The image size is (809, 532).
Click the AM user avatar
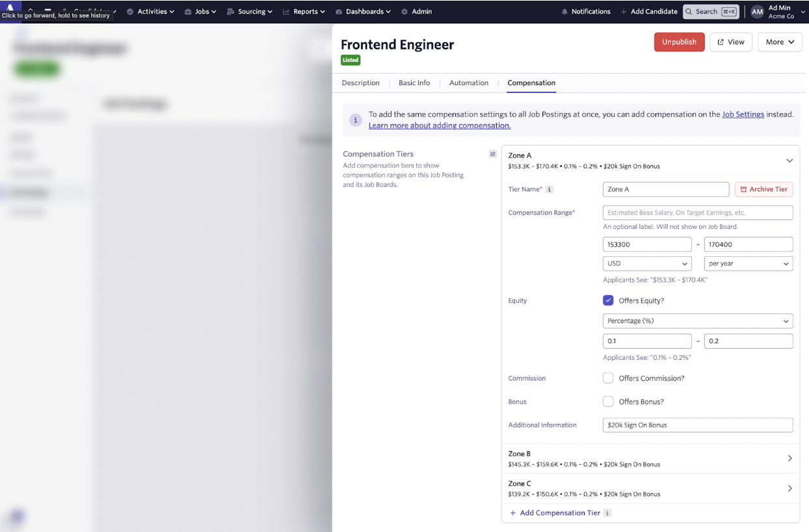coord(757,12)
